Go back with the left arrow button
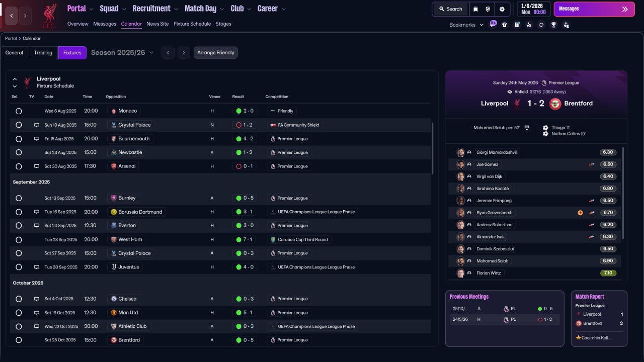The image size is (644, 362). coord(12,16)
